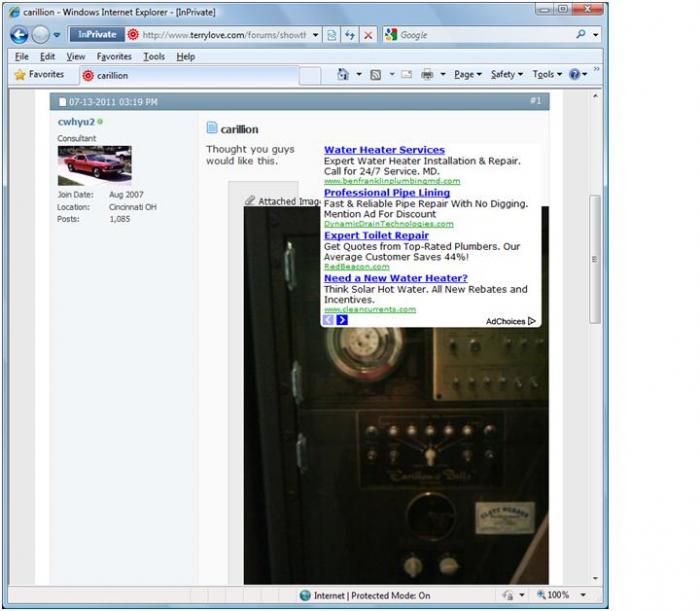
Task: Click the search magnifier icon
Action: pos(581,34)
